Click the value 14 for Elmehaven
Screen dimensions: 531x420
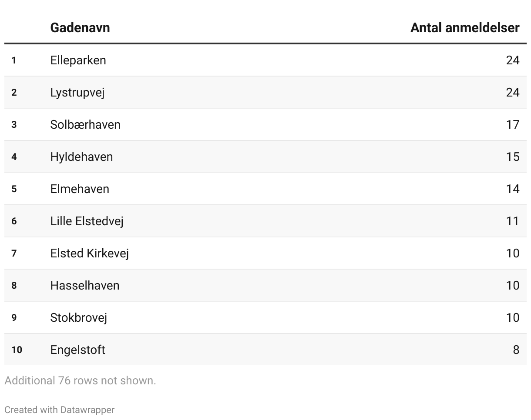tap(513, 189)
